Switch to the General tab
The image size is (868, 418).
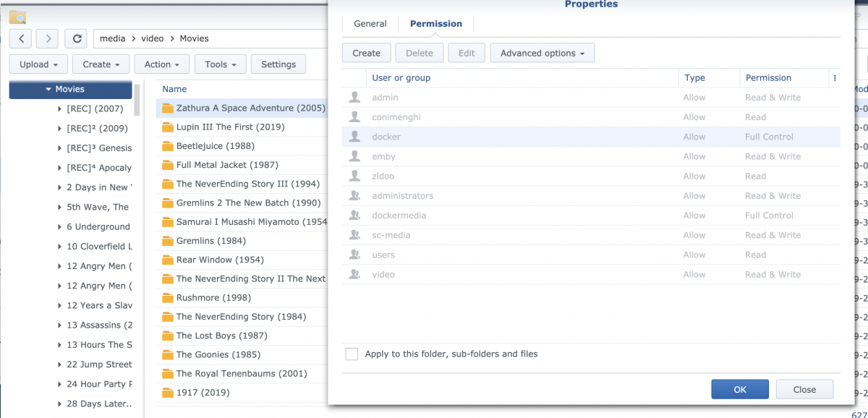[x=370, y=24]
